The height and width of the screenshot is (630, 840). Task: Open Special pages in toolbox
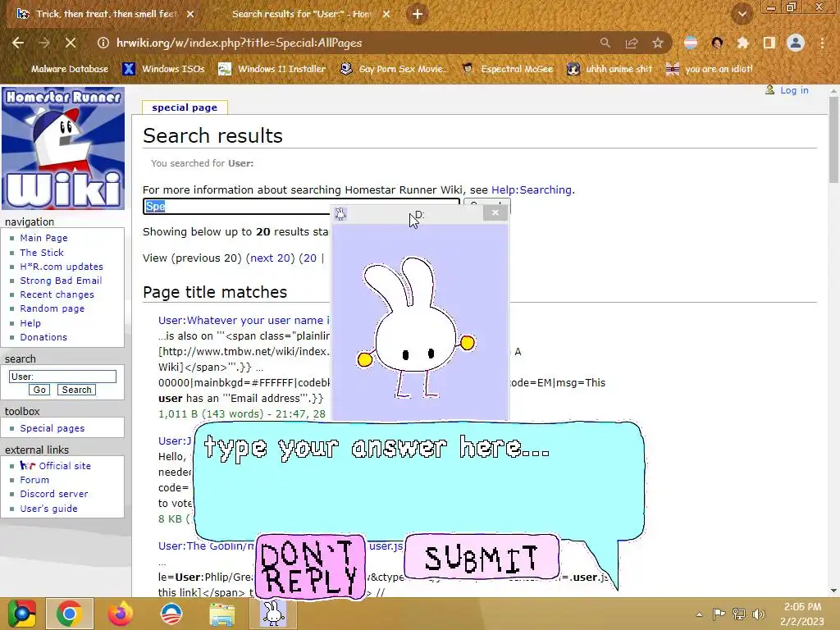coord(52,428)
